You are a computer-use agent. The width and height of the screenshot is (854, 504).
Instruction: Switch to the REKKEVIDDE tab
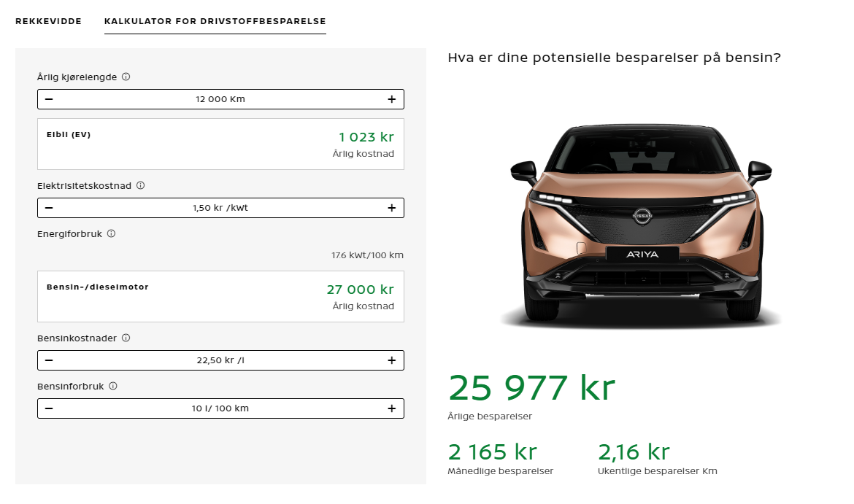[47, 21]
